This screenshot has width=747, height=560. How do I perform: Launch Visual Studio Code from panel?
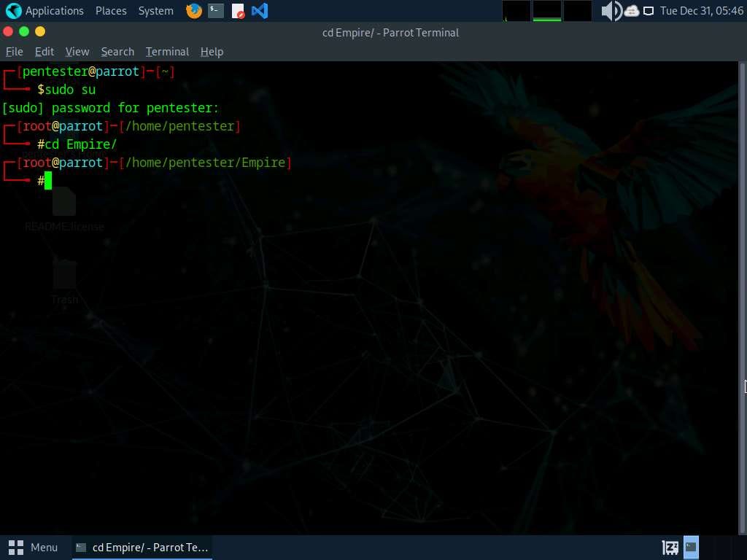(260, 10)
